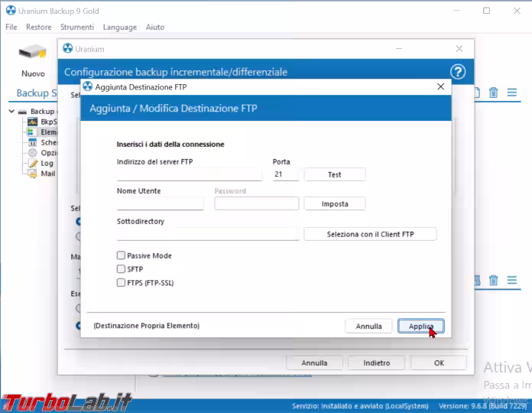532x413 pixels.
Task: Click Annulla in the FTP destination dialog
Action: point(368,326)
